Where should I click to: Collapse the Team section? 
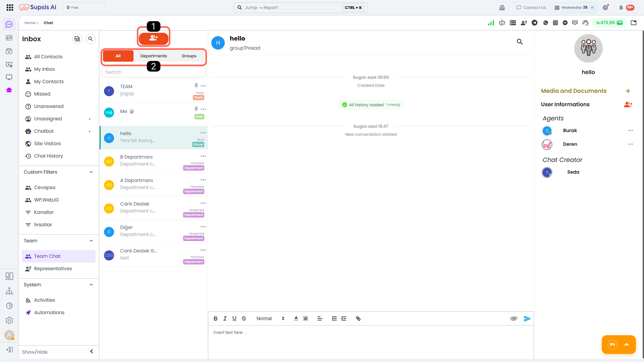(91, 241)
